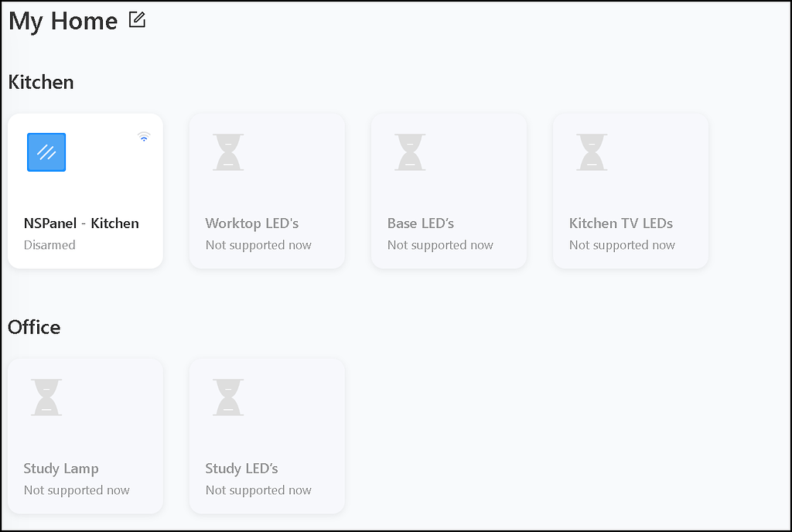Click the Kitchen room heading
The width and height of the screenshot is (792, 532).
(x=41, y=82)
